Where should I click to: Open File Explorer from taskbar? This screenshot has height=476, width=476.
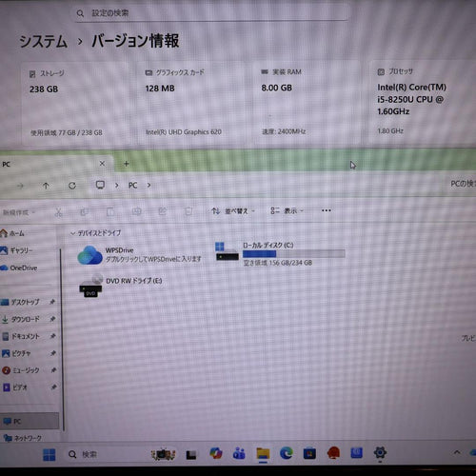tap(263, 454)
